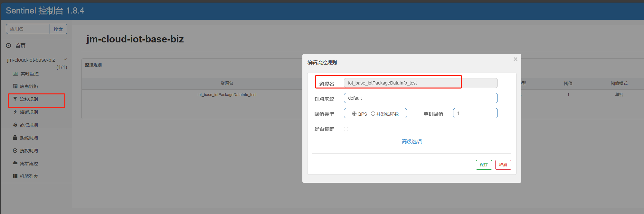644x214 pixels.
Task: Open the 机器列表 menu entry
Action: click(29, 176)
